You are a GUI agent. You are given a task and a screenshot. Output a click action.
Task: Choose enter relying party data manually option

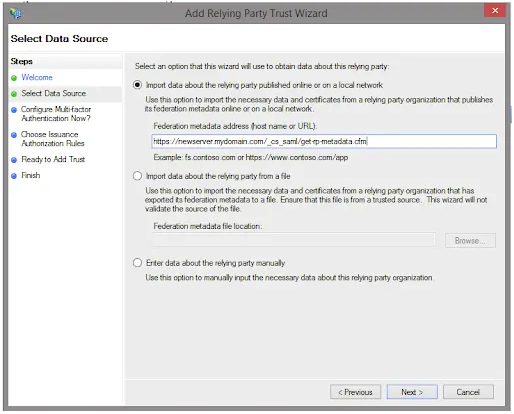click(137, 263)
